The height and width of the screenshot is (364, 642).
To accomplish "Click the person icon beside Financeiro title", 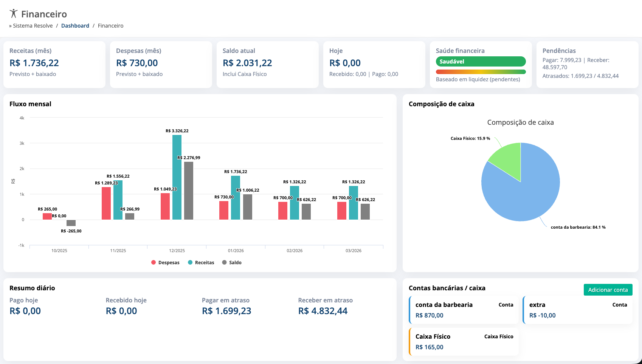I will tap(14, 14).
